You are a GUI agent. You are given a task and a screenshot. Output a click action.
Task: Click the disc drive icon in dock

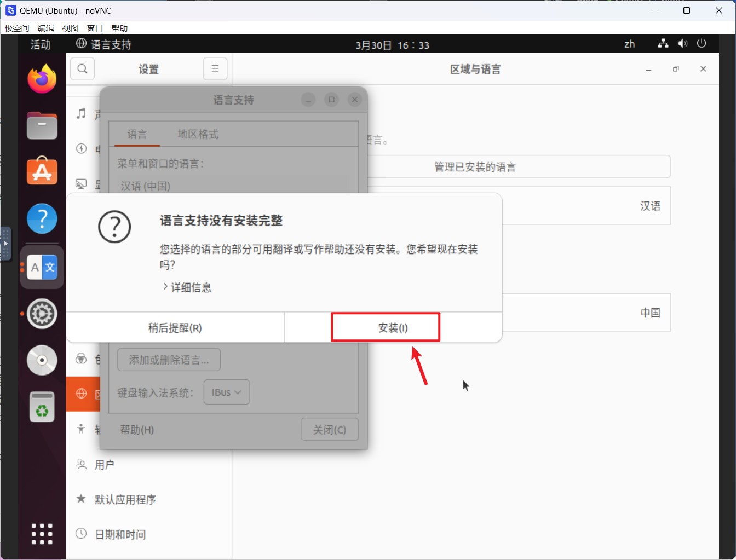(42, 360)
